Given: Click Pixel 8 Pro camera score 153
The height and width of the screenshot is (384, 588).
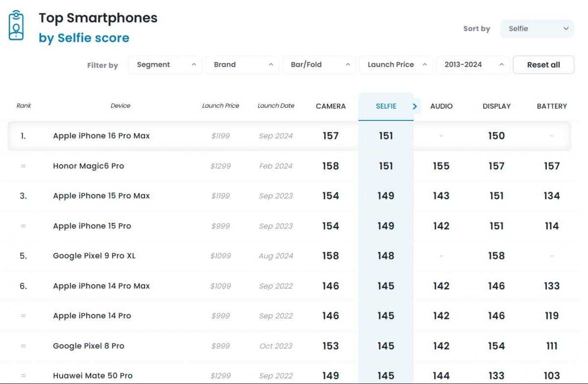Looking at the screenshot, I should pyautogui.click(x=331, y=346).
